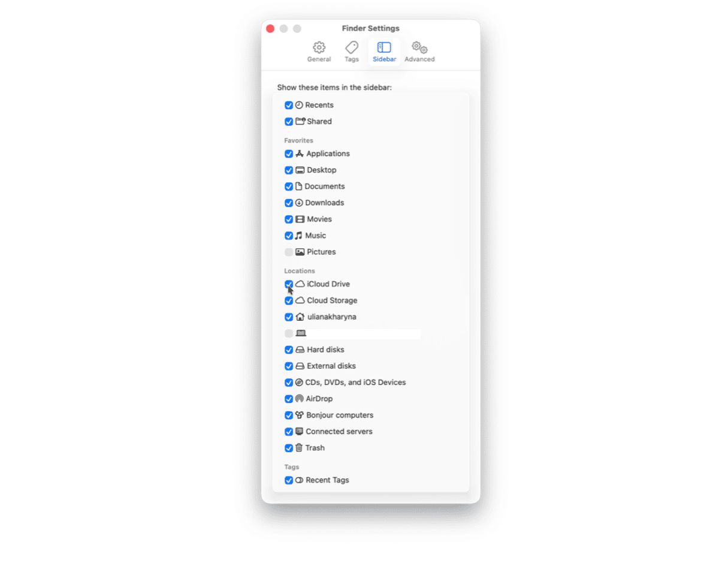Click the iCloud Drive label
Screen dimensions: 728x569
click(328, 284)
